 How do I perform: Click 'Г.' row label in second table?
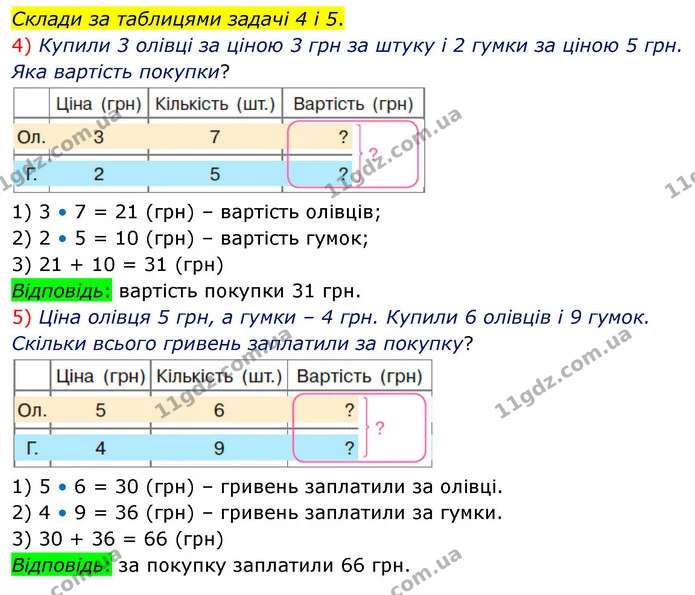coord(32,448)
